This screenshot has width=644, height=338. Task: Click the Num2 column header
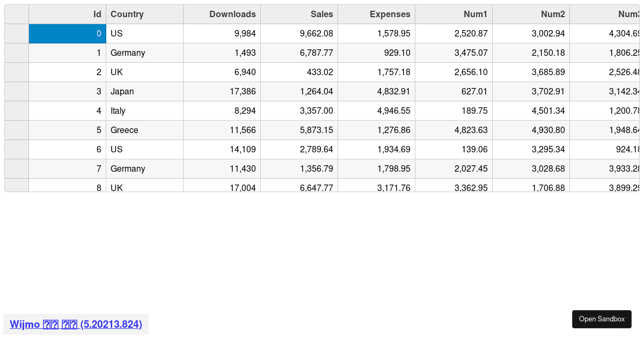(x=531, y=14)
